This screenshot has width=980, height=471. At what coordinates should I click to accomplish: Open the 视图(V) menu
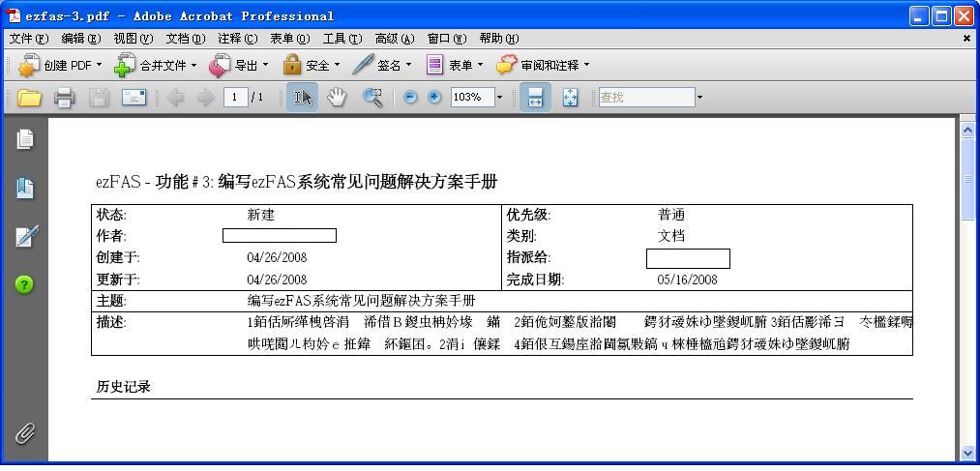click(134, 39)
